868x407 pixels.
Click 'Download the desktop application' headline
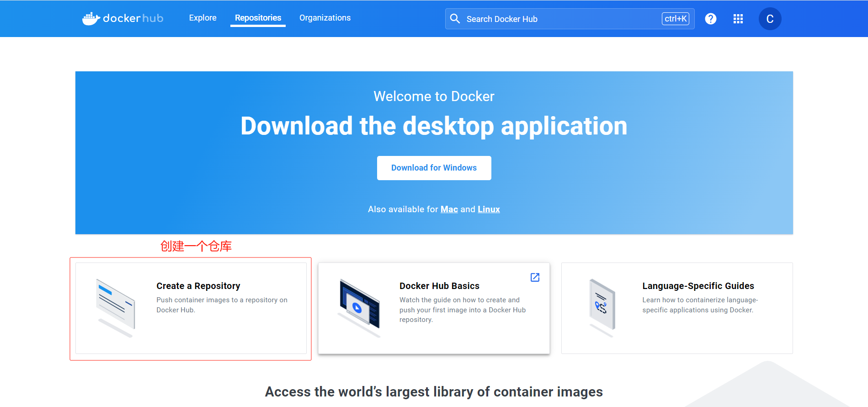[x=434, y=126]
